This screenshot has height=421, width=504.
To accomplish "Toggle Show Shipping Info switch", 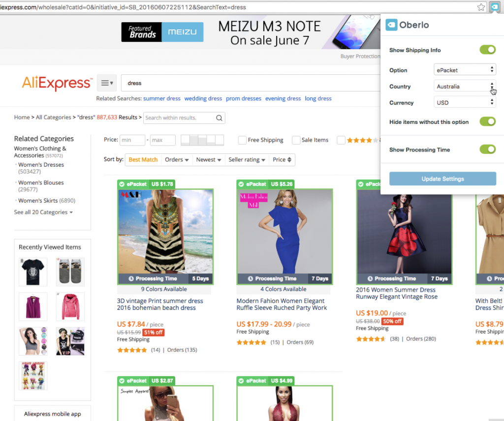I will (x=488, y=50).
